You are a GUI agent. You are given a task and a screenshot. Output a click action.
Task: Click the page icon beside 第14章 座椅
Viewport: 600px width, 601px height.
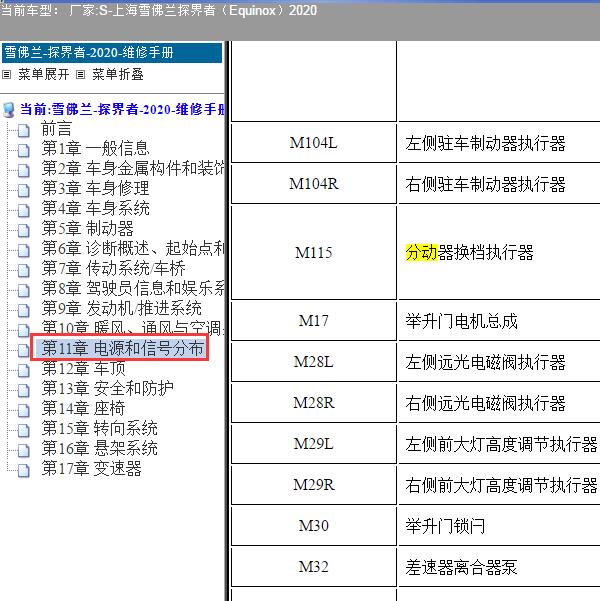click(x=24, y=411)
